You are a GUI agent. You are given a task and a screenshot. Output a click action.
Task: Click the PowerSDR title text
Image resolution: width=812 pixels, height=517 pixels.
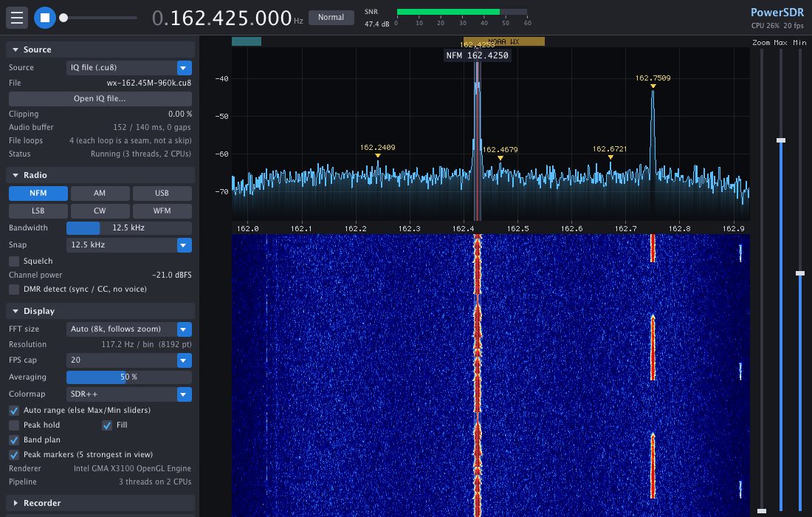pos(777,13)
